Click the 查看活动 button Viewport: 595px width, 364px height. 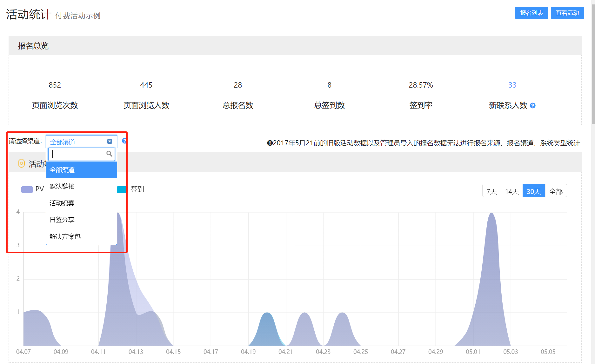pos(567,13)
